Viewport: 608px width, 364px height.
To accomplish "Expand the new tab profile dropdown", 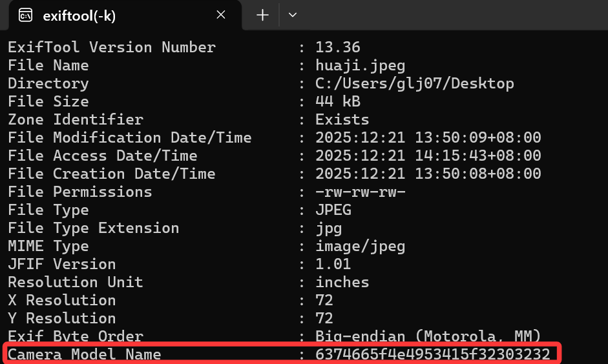I will coord(292,15).
